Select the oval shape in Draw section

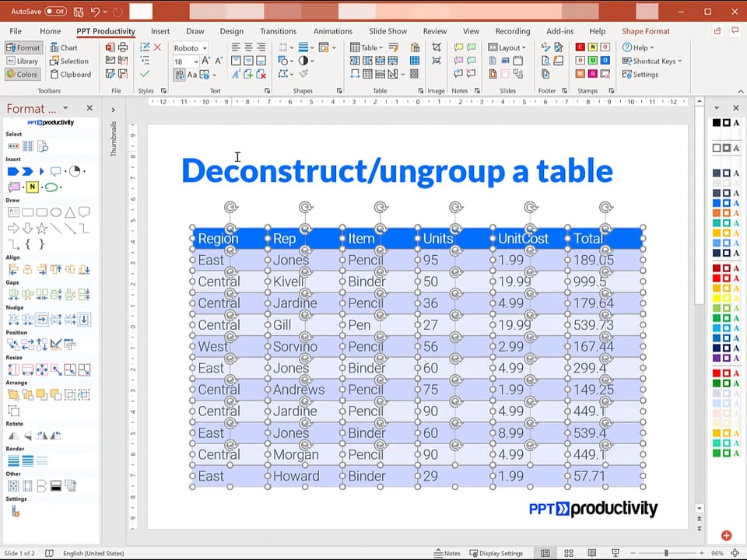coord(56,212)
